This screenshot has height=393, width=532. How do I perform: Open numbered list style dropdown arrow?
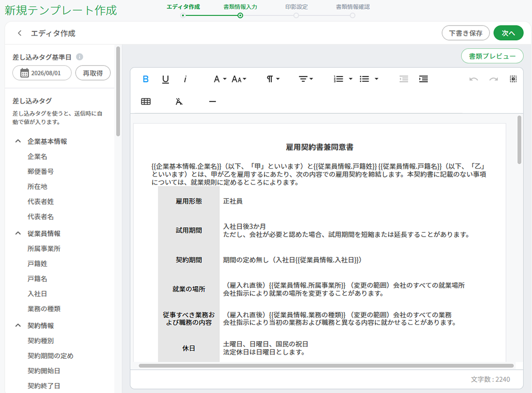pyautogui.click(x=351, y=79)
